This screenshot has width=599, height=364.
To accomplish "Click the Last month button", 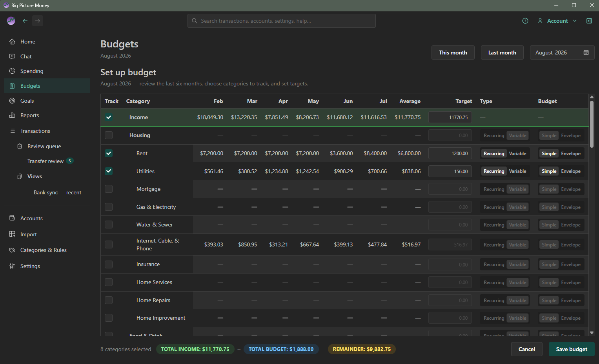I will coord(502,53).
